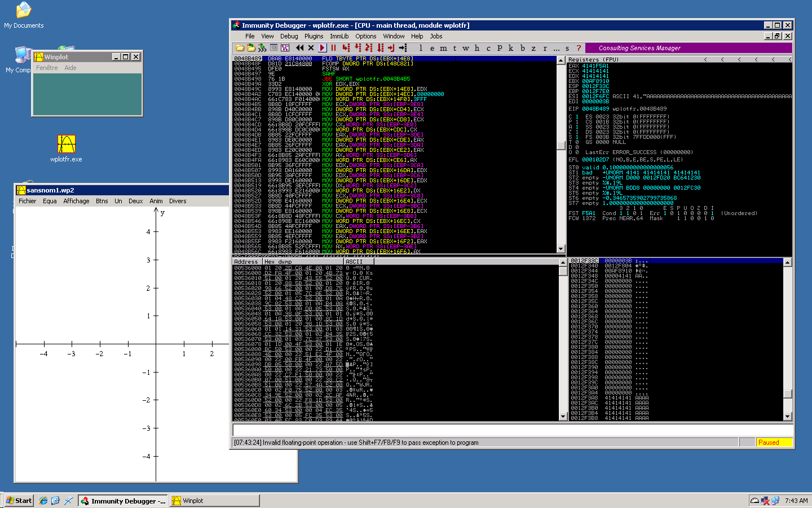Show Source via 's' toolbar button

tap(567, 48)
